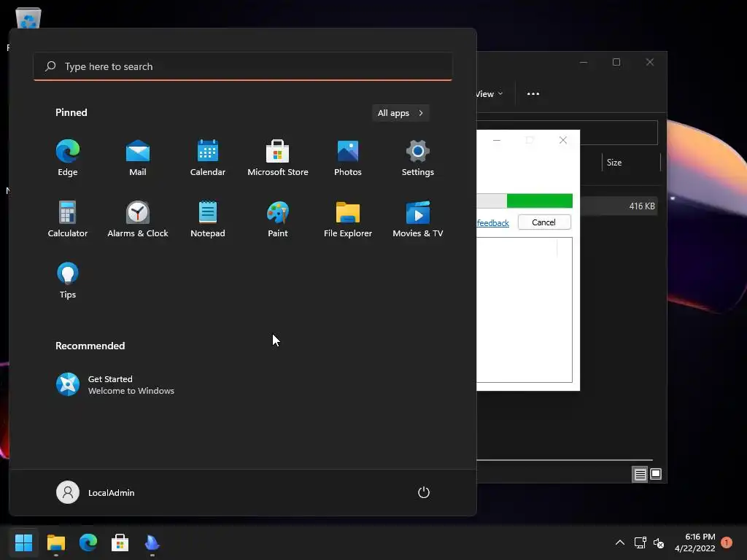Open Microsoft Store tile

[x=278, y=158]
